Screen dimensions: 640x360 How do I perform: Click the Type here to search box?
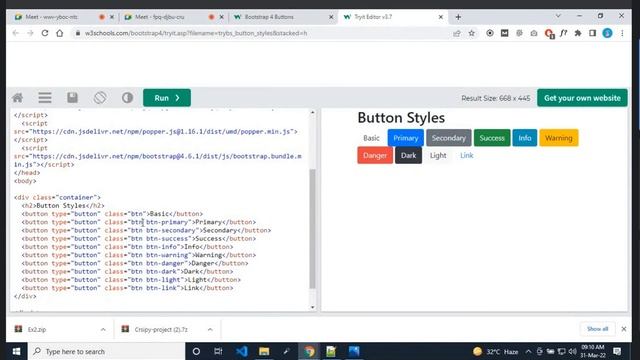pos(106,351)
